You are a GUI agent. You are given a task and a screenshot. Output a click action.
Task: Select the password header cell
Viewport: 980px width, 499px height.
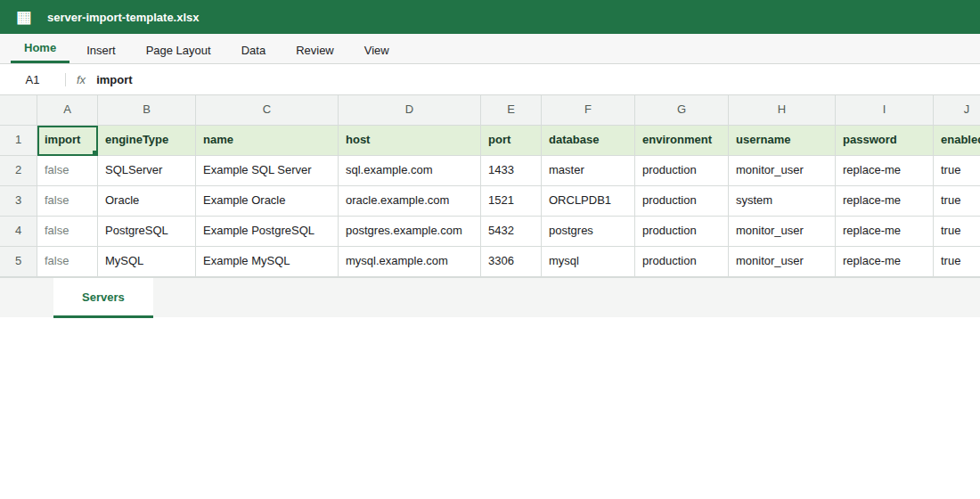click(x=884, y=140)
